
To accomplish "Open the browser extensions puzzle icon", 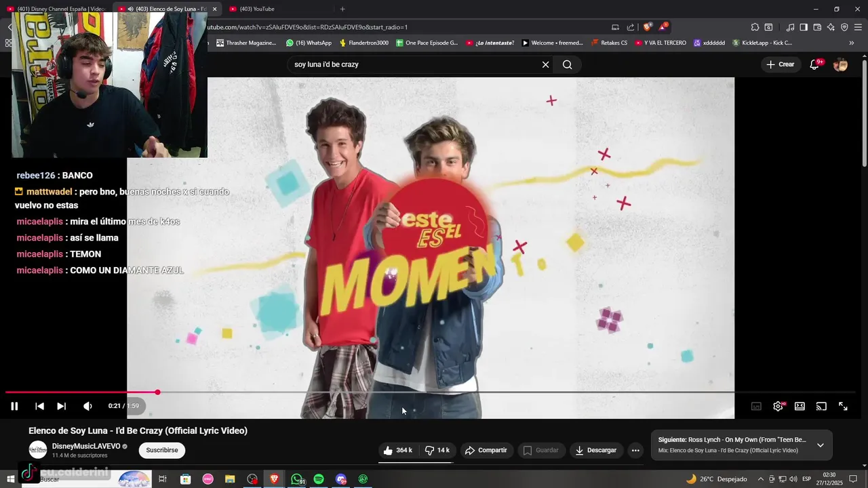I will pos(755,27).
